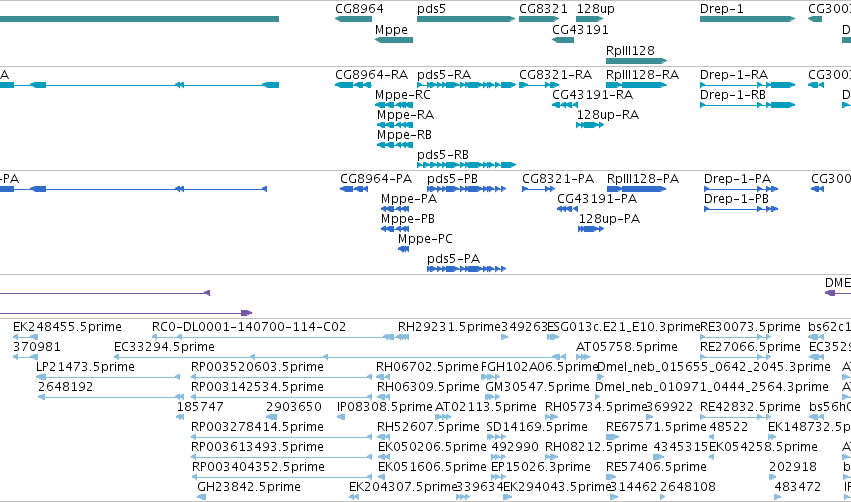Click EST RE27066.5prime

click(750, 347)
